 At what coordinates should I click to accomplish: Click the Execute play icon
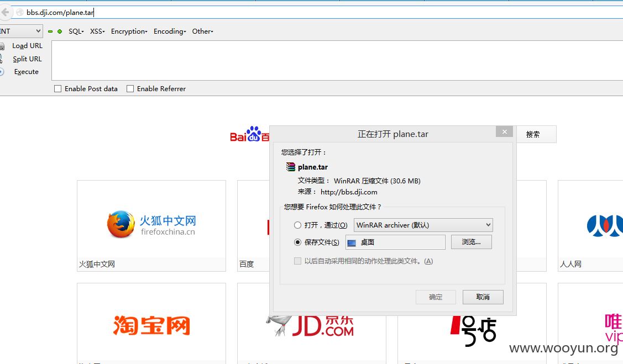pyautogui.click(x=2, y=72)
